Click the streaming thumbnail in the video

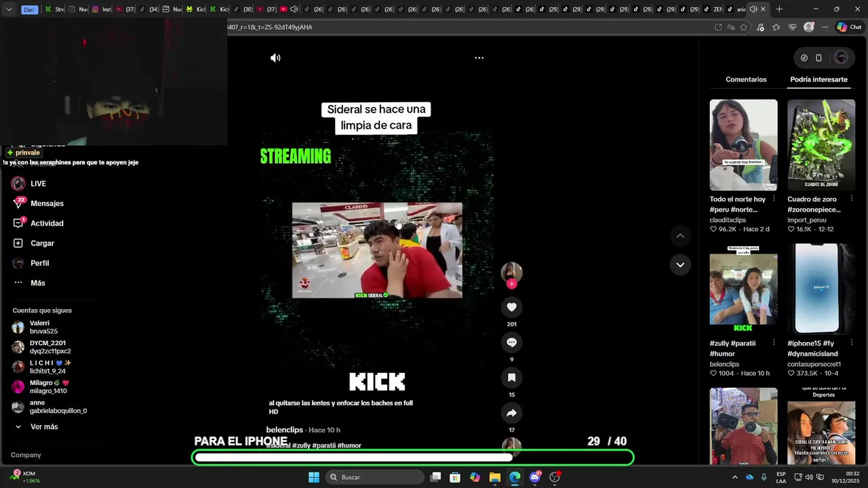pos(377,250)
